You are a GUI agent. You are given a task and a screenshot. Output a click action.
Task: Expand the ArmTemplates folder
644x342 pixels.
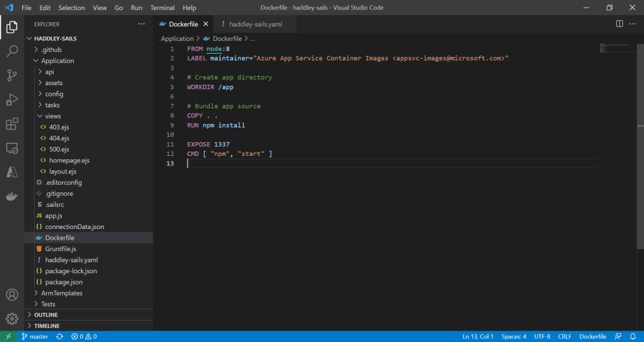(61, 293)
